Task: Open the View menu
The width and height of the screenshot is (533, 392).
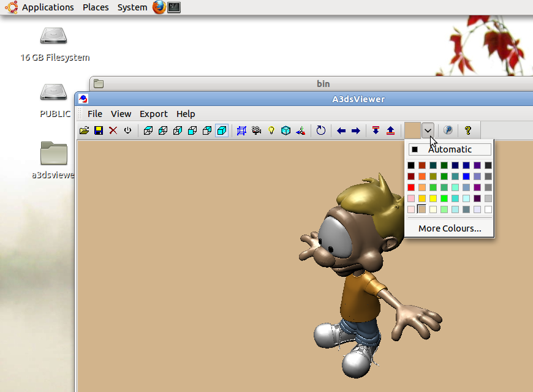Action: pyautogui.click(x=121, y=114)
